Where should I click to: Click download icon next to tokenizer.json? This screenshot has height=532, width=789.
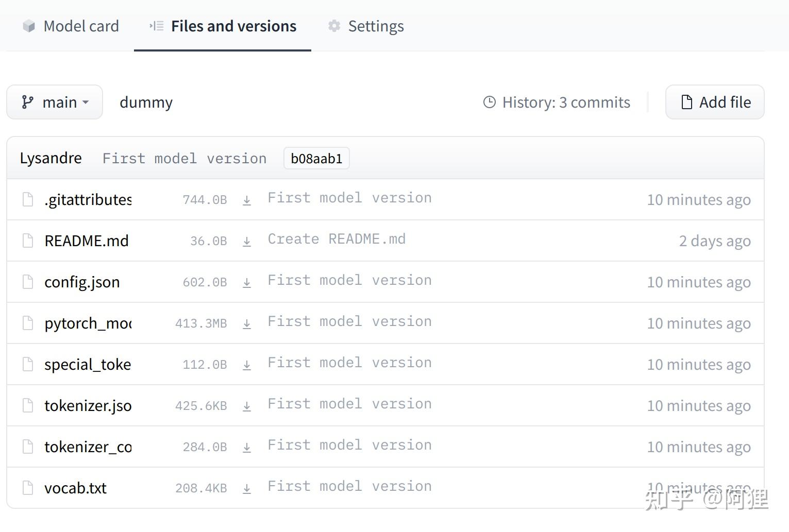[247, 406]
